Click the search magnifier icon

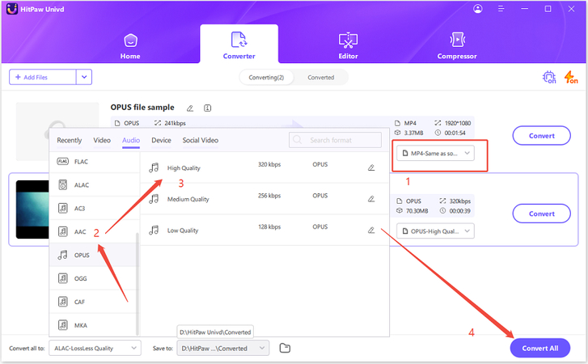click(298, 140)
